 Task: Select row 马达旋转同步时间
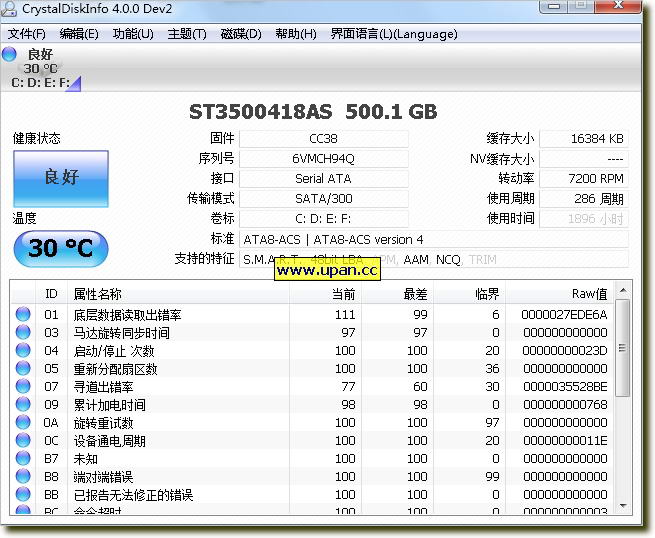click(312, 332)
